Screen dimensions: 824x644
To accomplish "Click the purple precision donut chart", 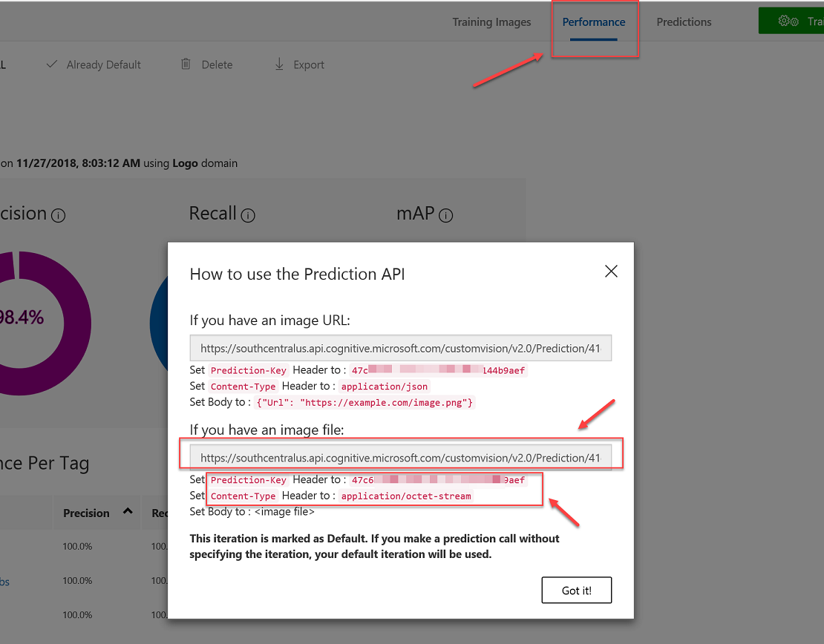I will 76,323.
